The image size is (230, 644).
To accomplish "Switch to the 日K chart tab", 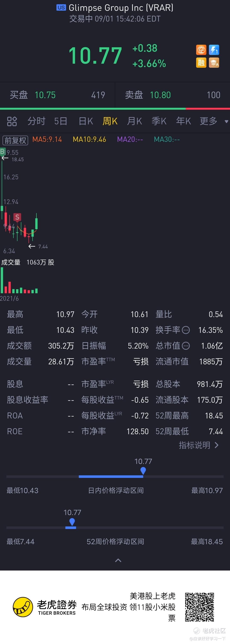I will point(86,121).
